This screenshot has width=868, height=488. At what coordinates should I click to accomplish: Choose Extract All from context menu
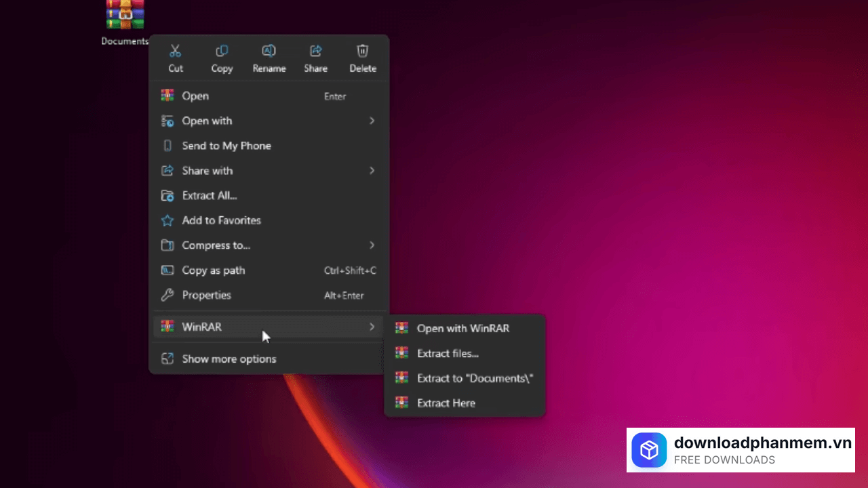pyautogui.click(x=210, y=196)
